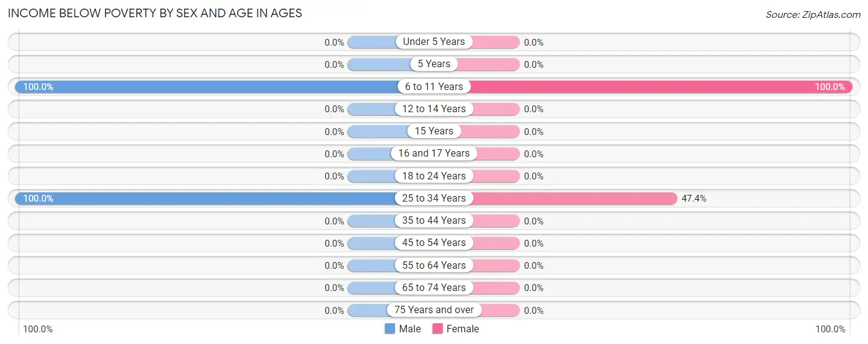This screenshot has height=344, width=868.
Task: Toggle the Male series legend label
Action: pos(410,329)
